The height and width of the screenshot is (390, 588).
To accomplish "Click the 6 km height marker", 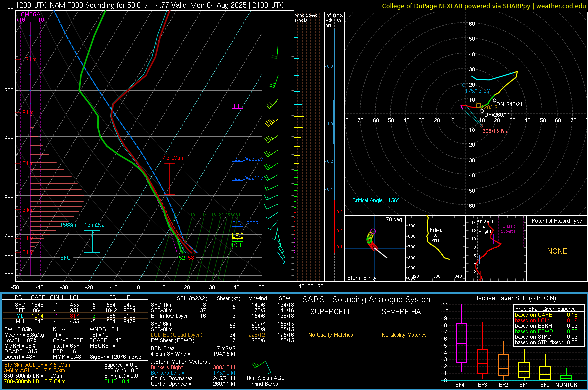I will click(x=27, y=163).
